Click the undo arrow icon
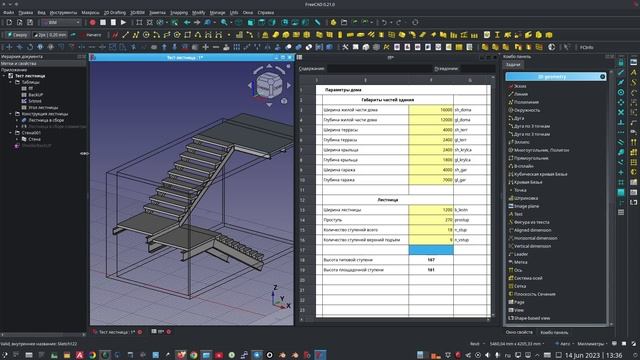The image size is (640, 360). point(384,22)
